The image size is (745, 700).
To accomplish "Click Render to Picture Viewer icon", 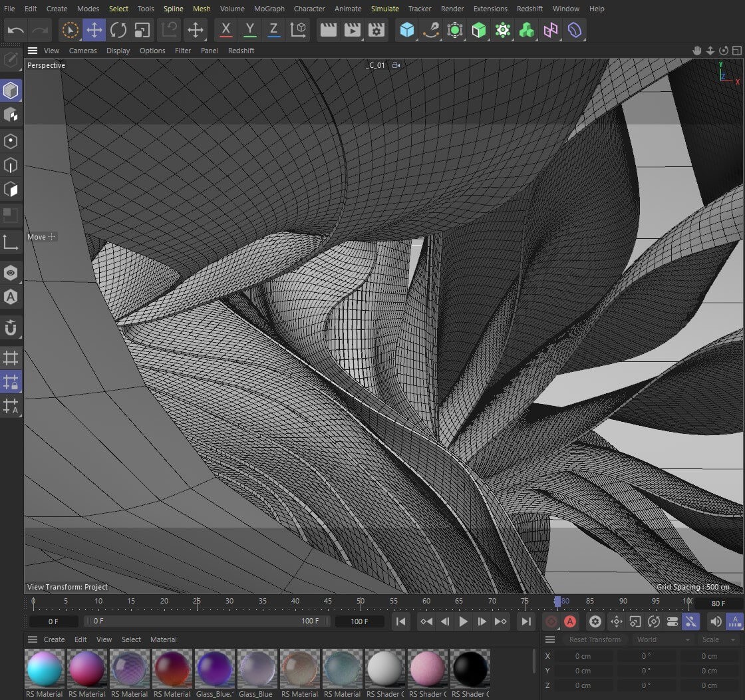I will pos(353,30).
